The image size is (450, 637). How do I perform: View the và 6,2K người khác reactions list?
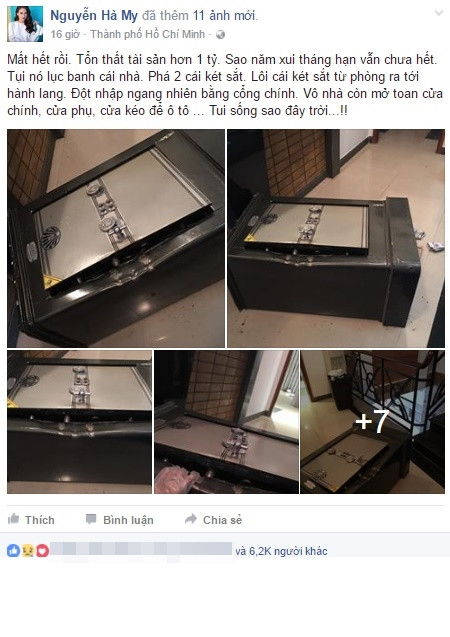281,551
